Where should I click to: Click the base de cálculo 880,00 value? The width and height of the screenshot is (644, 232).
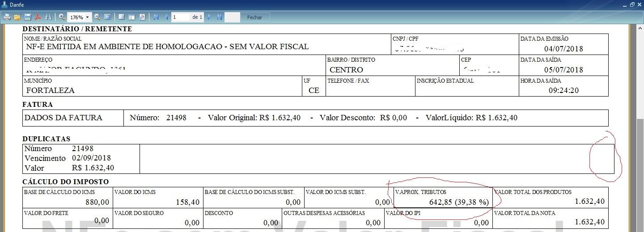[97, 202]
